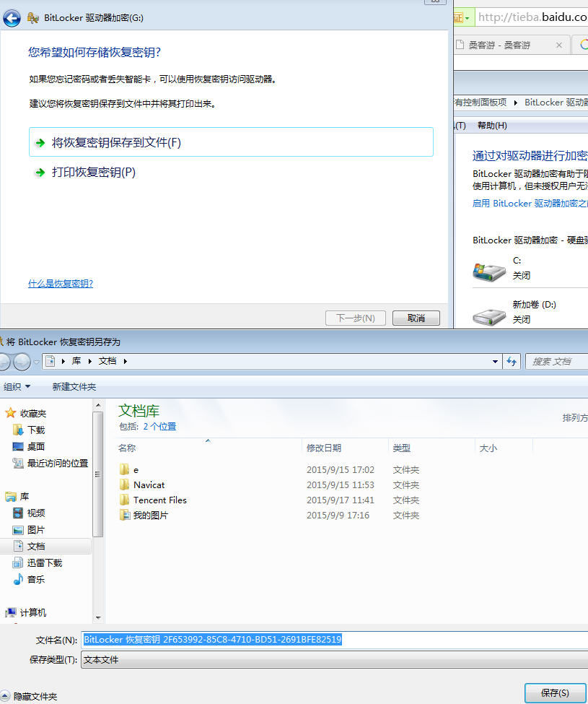Open the 帮助(H) menu in the control panel window
This screenshot has width=588, height=704.
pyautogui.click(x=492, y=126)
